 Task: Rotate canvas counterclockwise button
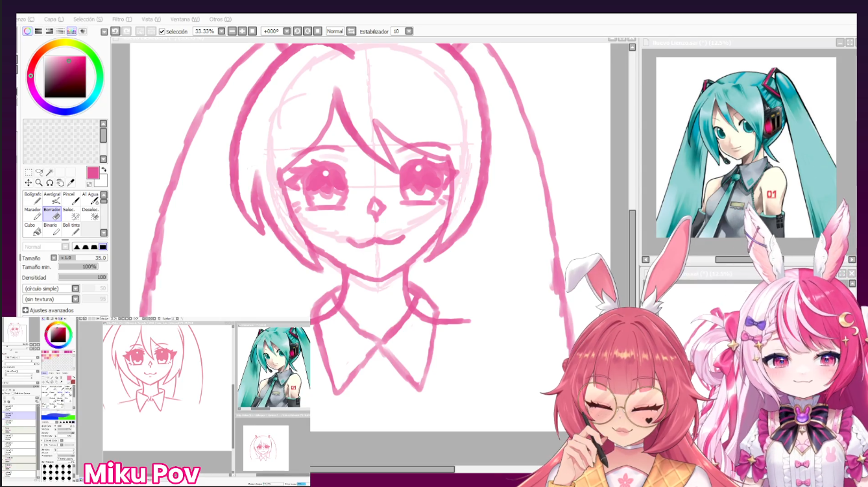(x=297, y=31)
